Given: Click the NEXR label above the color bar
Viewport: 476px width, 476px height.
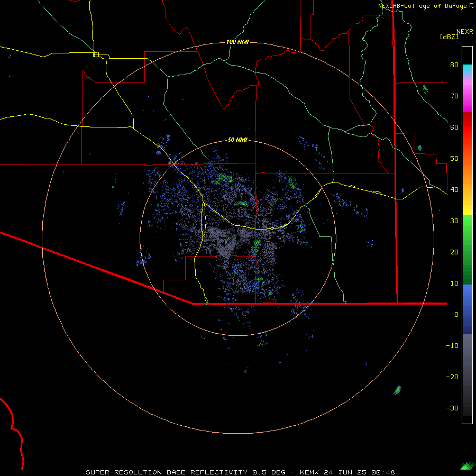Looking at the screenshot, I should pyautogui.click(x=464, y=32).
